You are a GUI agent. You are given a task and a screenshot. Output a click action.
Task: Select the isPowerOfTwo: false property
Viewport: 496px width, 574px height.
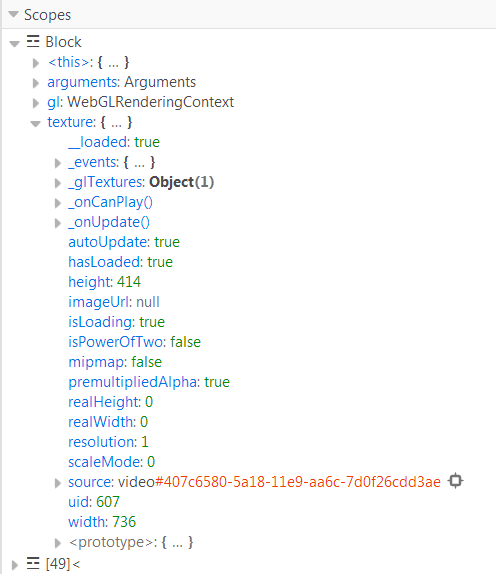point(134,342)
